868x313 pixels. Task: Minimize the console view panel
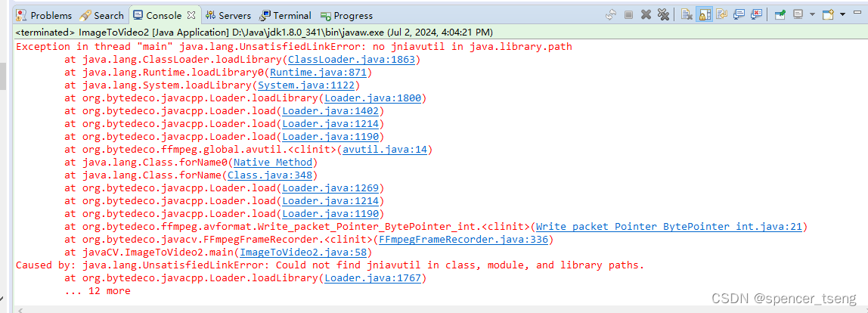coord(857,12)
